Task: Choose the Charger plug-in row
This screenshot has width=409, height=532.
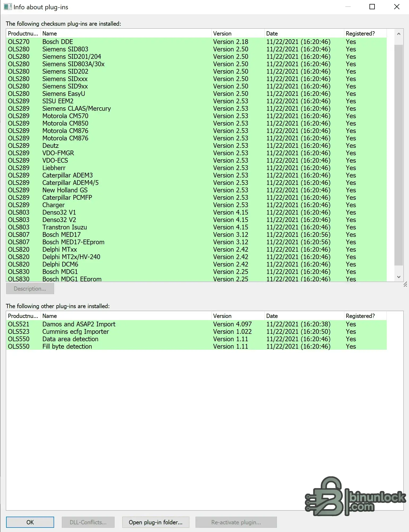Action: [196, 205]
